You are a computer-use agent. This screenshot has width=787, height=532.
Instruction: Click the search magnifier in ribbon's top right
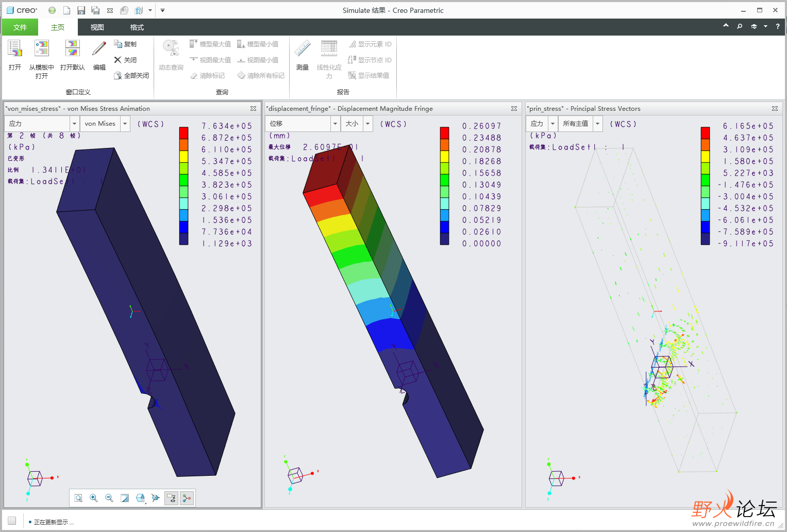click(740, 26)
